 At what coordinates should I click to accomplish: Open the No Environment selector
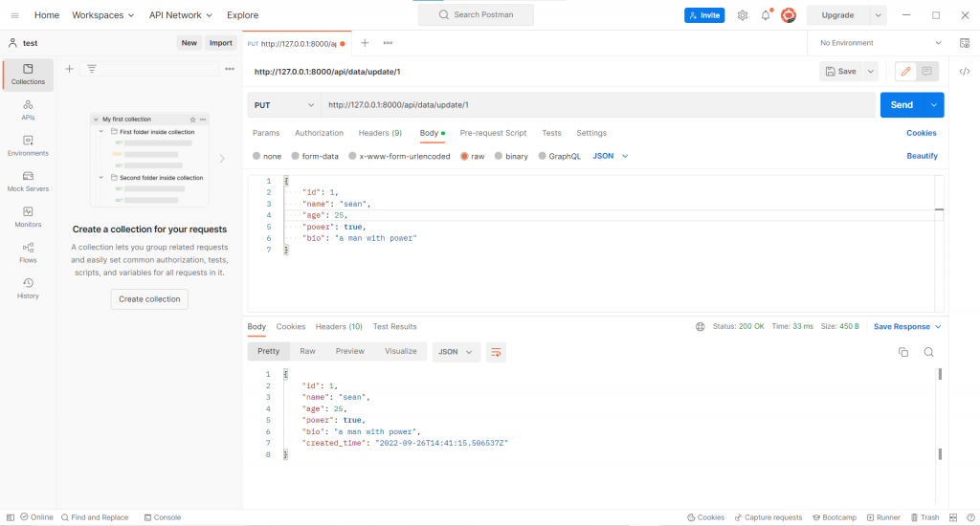click(x=880, y=43)
